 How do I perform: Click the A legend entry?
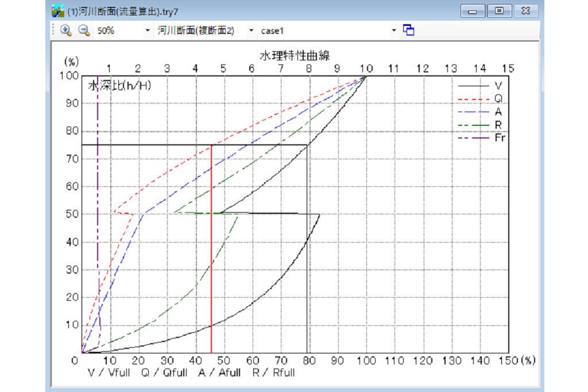[480, 112]
